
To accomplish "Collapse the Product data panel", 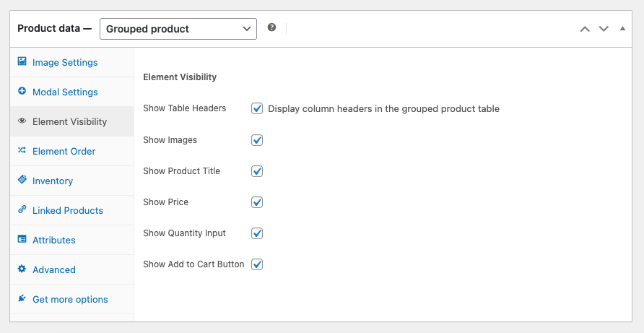I will (622, 29).
